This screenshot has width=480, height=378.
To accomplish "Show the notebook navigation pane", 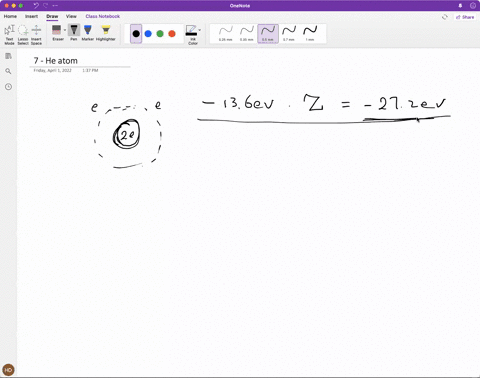I will 8,56.
